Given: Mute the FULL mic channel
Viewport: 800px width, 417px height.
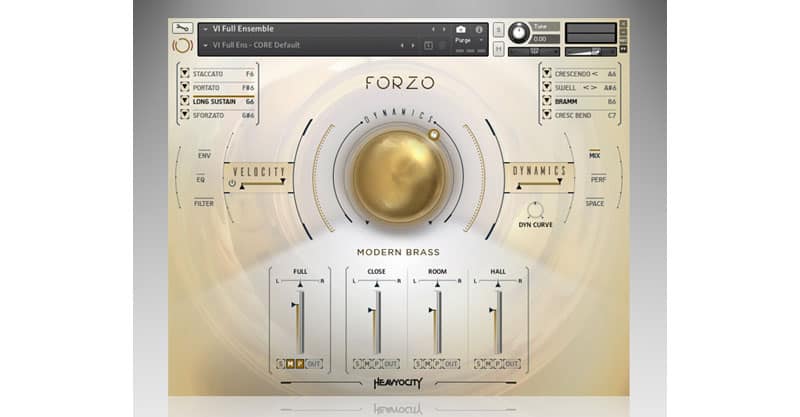Looking at the screenshot, I should pos(288,363).
